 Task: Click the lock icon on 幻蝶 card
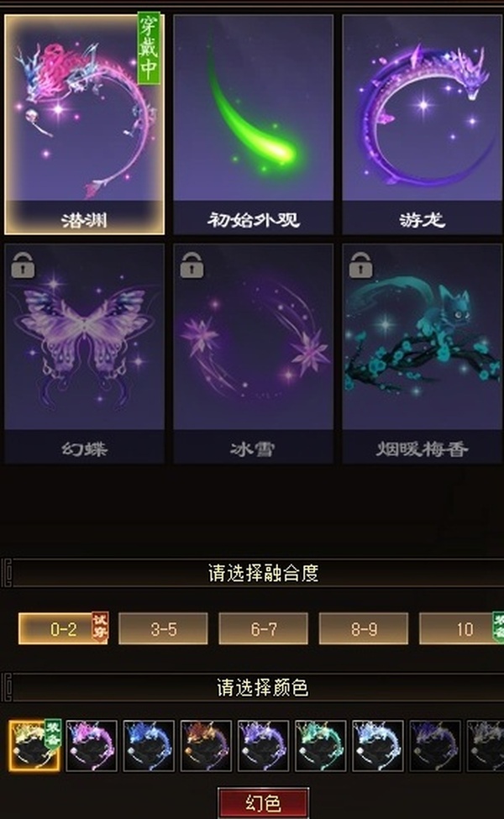click(23, 265)
